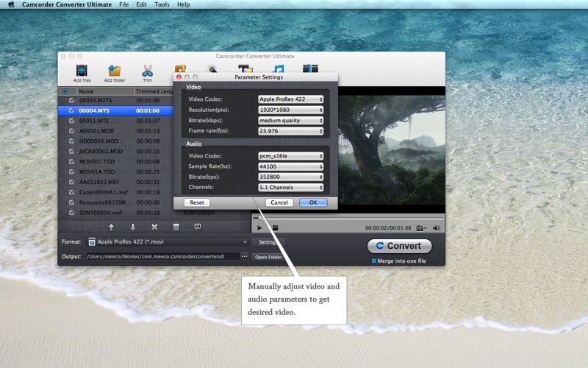The height and width of the screenshot is (368, 588).
Task: Click the Trimmed Length column header
Action: pos(154,91)
